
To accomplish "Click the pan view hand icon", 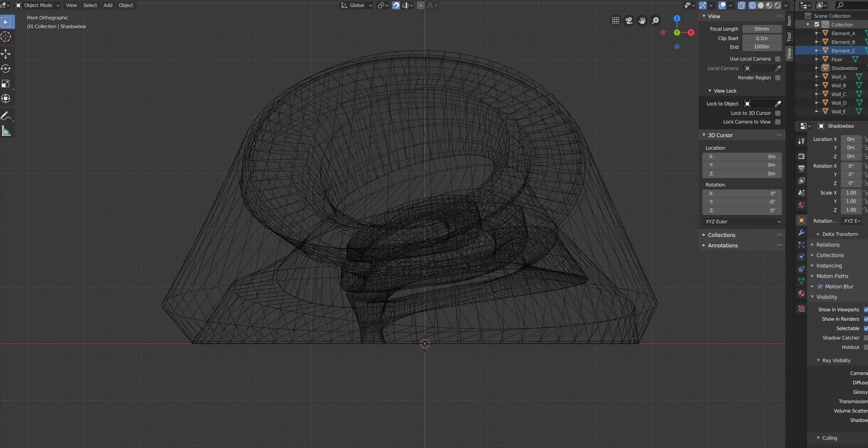I will pos(642,21).
